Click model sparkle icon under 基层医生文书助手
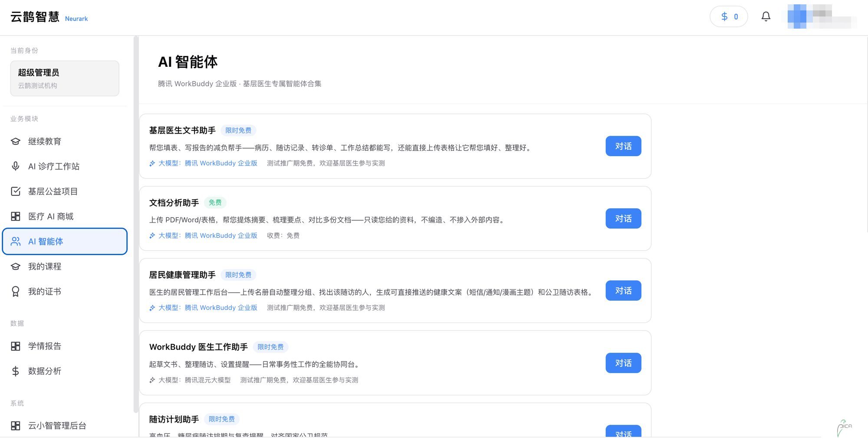 click(x=152, y=164)
